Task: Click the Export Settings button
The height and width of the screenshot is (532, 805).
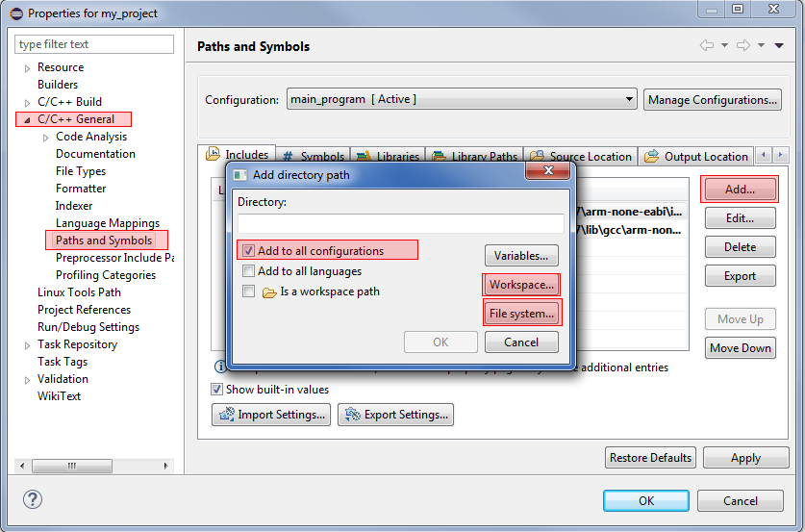Action: 395,415
